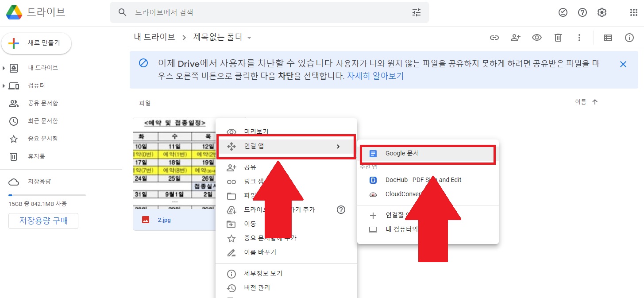Select 미리보기 in context menu
The height and width of the screenshot is (298, 644).
coord(286,131)
